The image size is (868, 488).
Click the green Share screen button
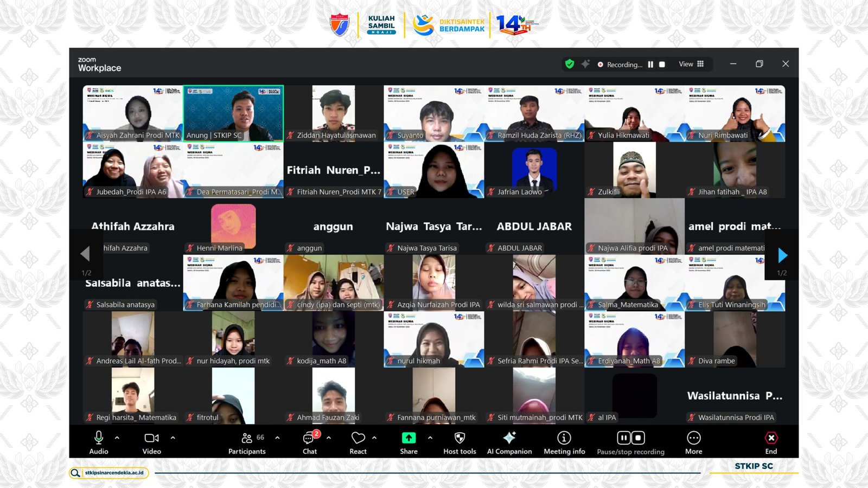[x=409, y=442]
